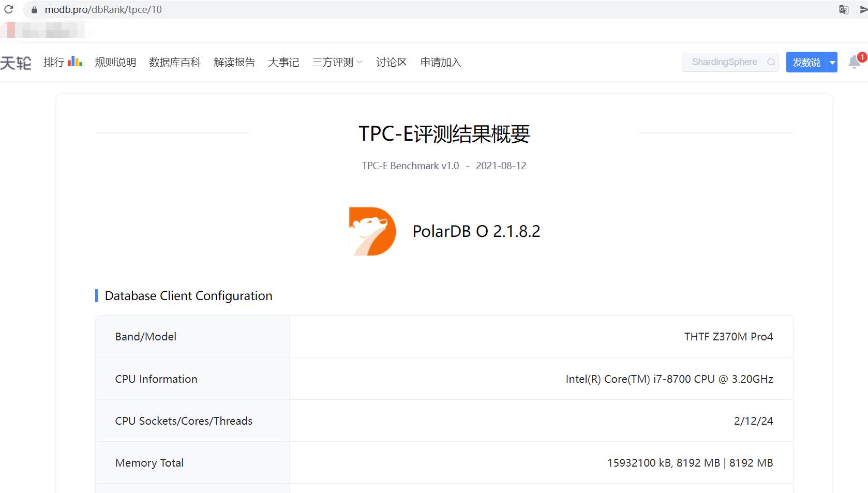Open 数据库百科 menu item
Screen dimensions: 868x493
click(x=175, y=62)
